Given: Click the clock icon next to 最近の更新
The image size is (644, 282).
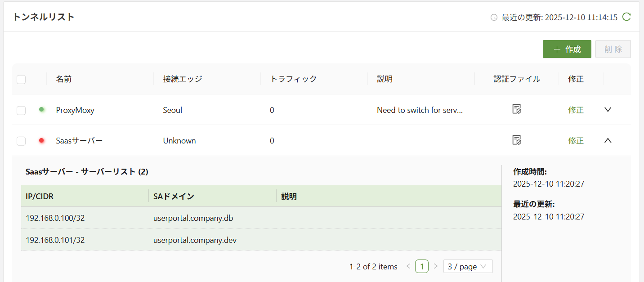Looking at the screenshot, I should coord(494,18).
